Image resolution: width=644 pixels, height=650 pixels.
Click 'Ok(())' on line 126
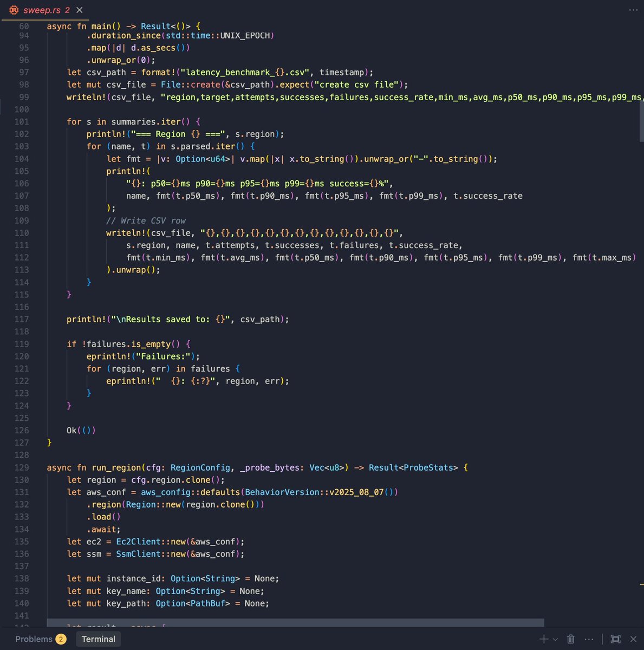81,431
